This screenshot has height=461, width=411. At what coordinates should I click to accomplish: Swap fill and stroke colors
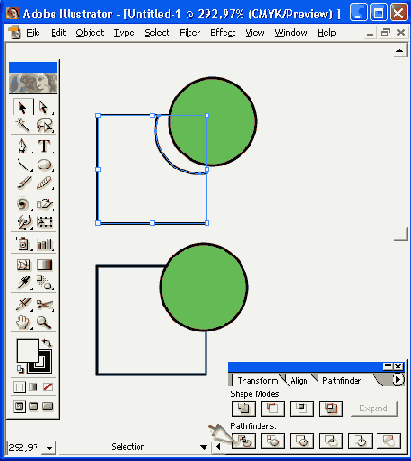tap(47, 342)
